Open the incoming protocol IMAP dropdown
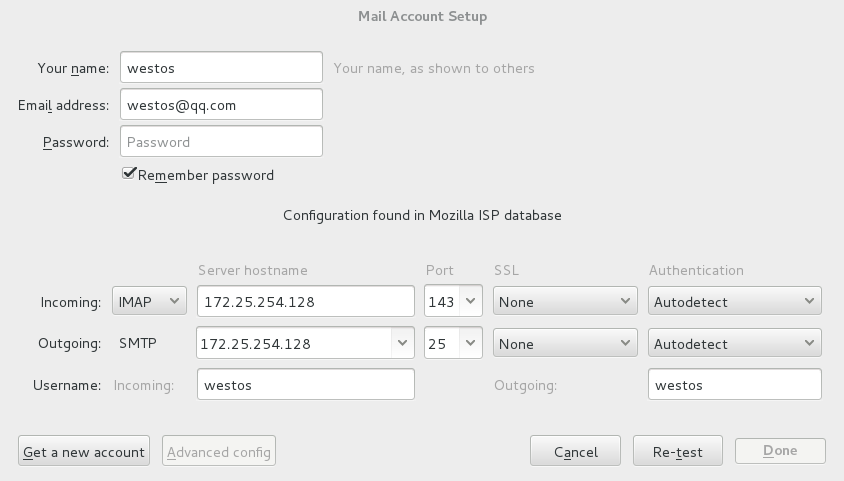Screen dimensions: 844x481 149,301
